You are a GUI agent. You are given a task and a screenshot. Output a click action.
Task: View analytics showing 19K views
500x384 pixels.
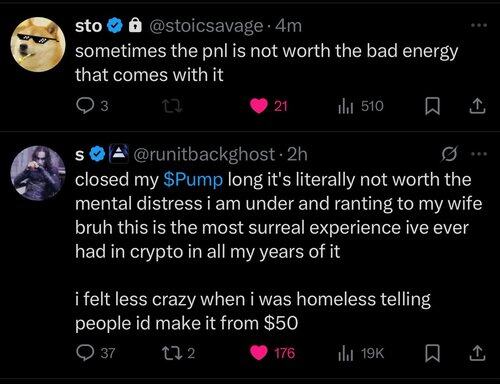361,353
